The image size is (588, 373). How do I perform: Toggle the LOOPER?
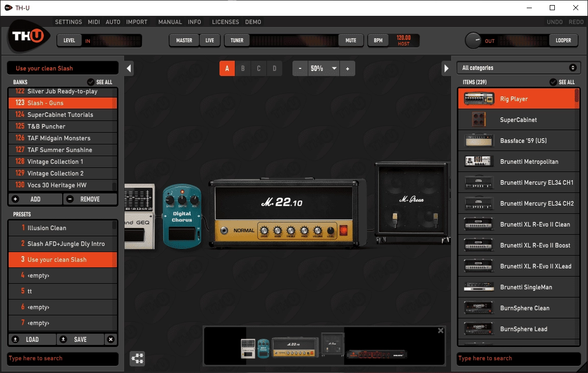pos(563,40)
